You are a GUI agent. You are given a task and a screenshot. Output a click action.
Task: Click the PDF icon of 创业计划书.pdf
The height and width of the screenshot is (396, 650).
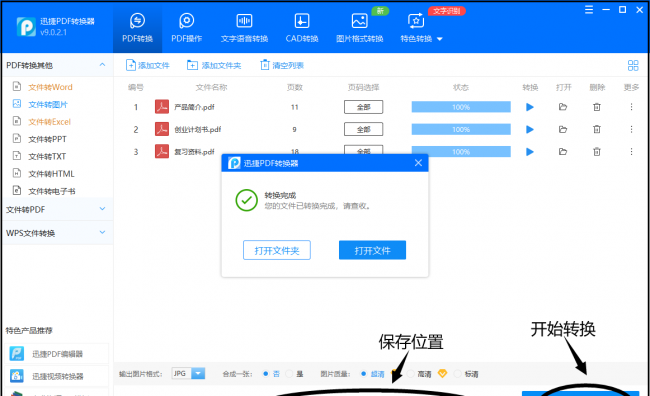(x=162, y=129)
